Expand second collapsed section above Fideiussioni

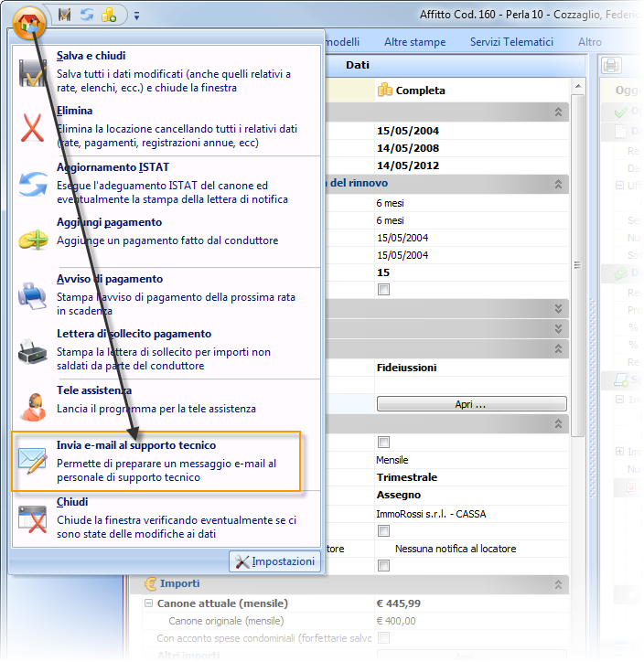(x=558, y=329)
